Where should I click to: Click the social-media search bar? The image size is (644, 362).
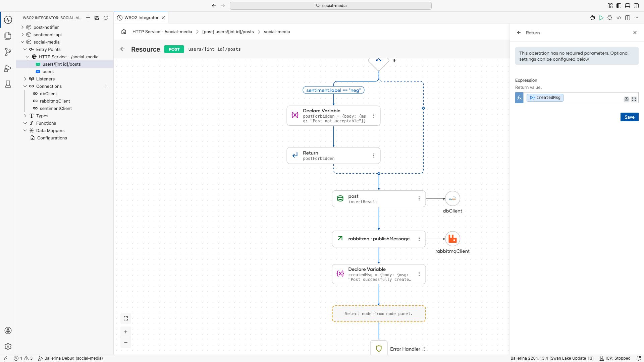tap(330, 6)
